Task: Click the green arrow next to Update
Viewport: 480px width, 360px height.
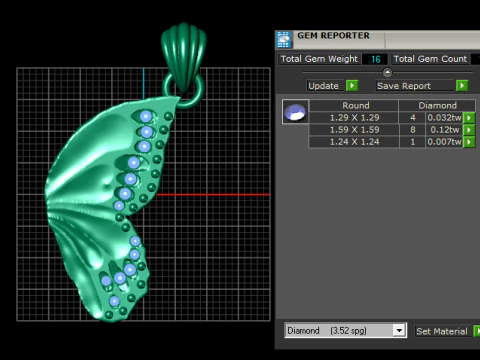Action: (x=352, y=86)
